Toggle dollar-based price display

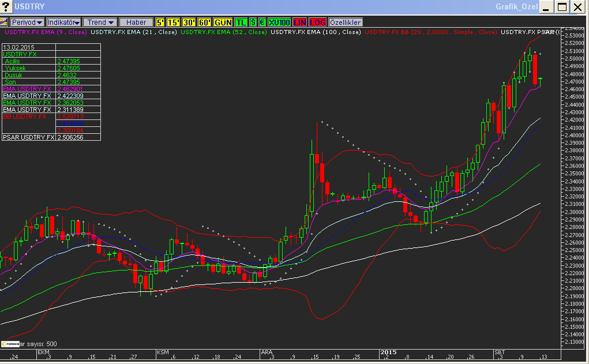(253, 22)
